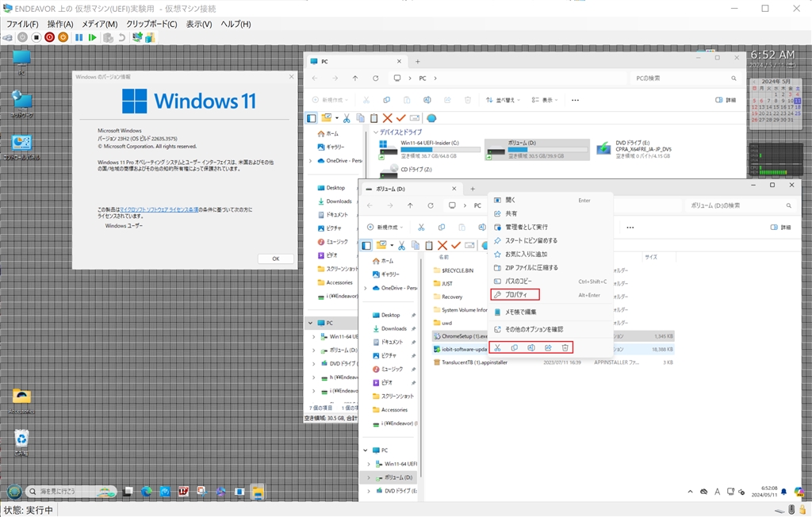
Task: Open the クリップボード(C) menu
Action: [x=151, y=24]
